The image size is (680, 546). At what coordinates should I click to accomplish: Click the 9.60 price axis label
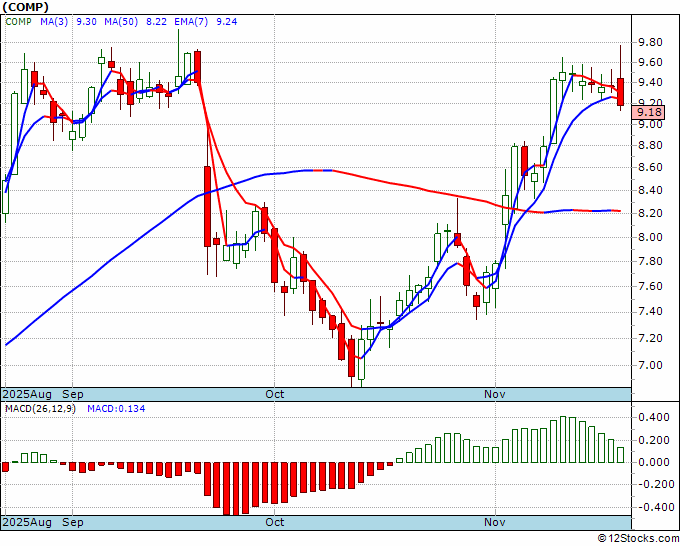[x=650, y=62]
